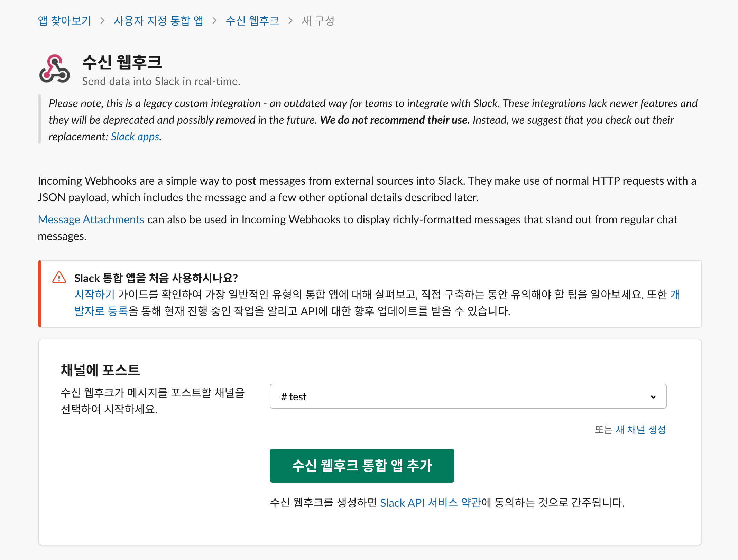The height and width of the screenshot is (560, 738).
Task: Create a channel via 새 채널 생성
Action: [640, 430]
